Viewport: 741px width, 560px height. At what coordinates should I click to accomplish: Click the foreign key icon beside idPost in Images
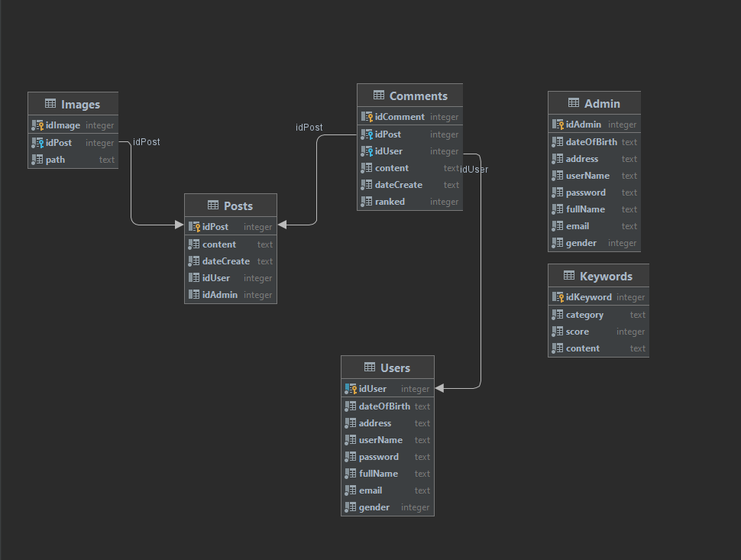tap(37, 142)
